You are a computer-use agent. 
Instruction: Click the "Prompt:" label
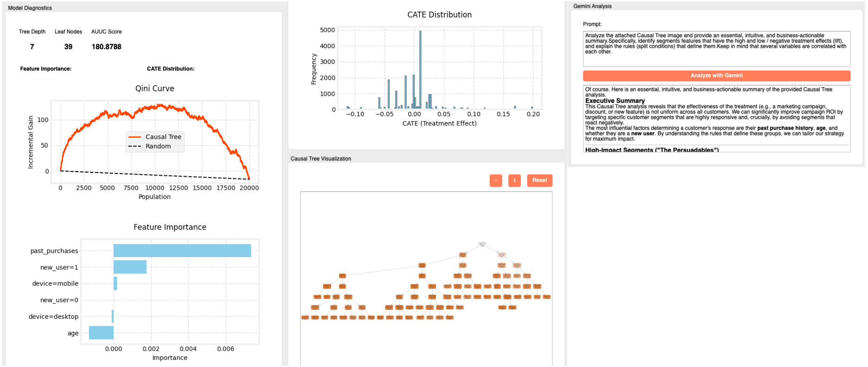coord(592,24)
